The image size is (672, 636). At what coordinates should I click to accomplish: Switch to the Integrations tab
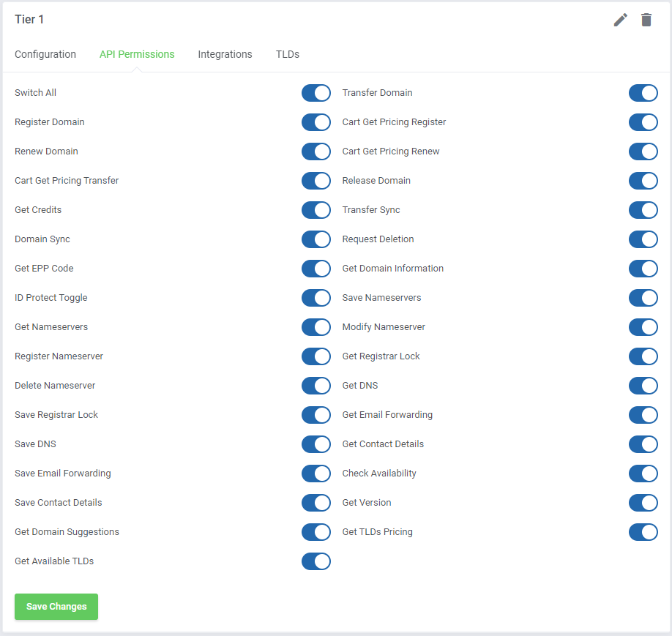pos(225,54)
